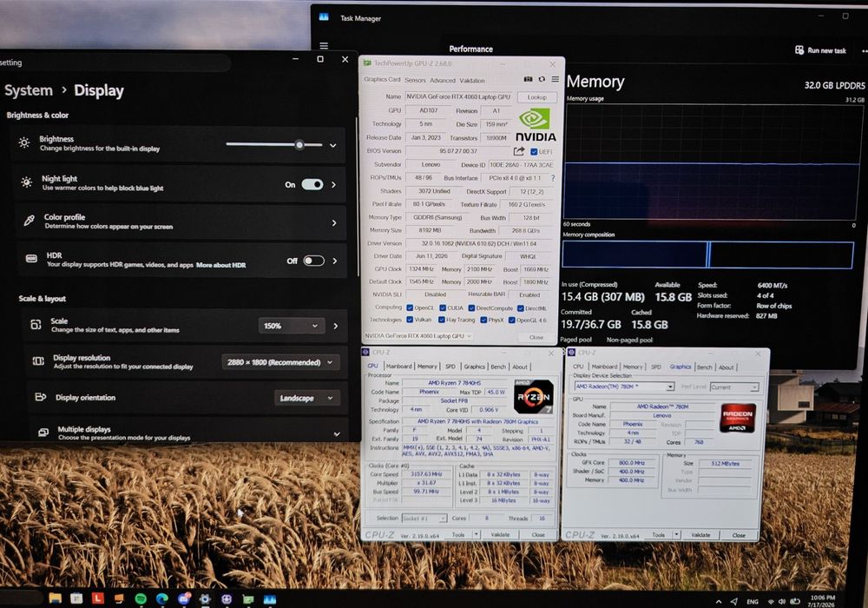Image resolution: width=868 pixels, height=608 pixels.
Task: Toggle the CUDA checkbox
Action: tap(443, 307)
